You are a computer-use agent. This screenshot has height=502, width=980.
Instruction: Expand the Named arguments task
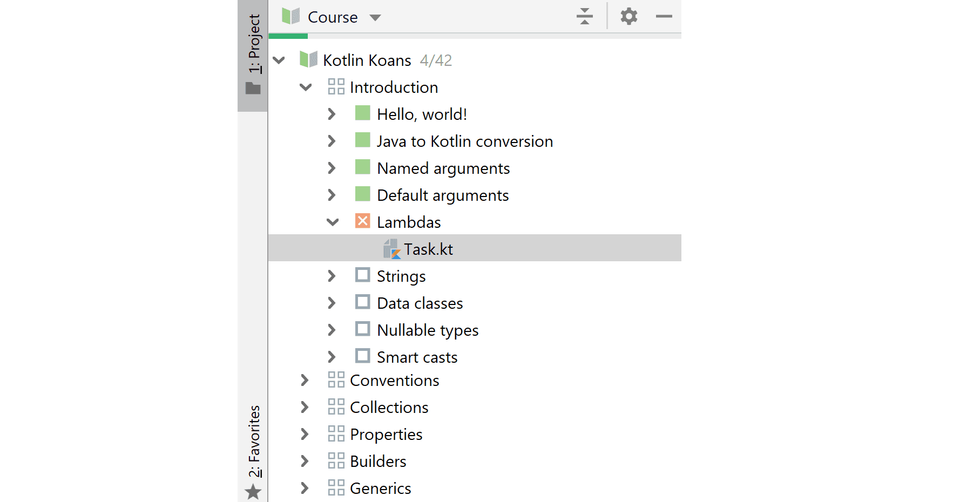(x=332, y=168)
